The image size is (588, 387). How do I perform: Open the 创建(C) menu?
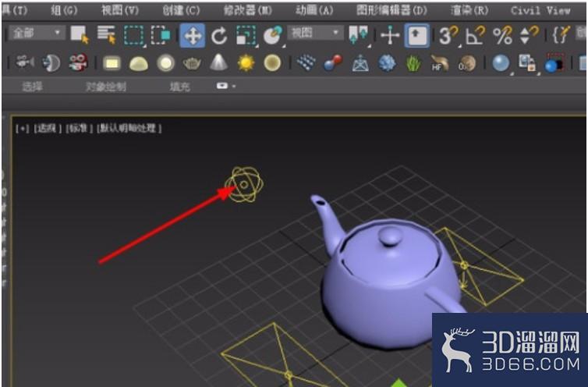click(181, 10)
